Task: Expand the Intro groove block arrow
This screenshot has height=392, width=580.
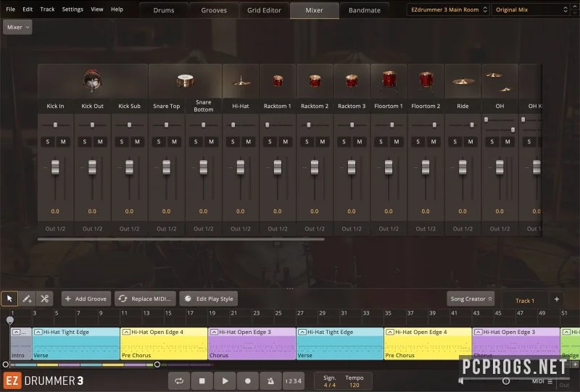Action: [16, 332]
